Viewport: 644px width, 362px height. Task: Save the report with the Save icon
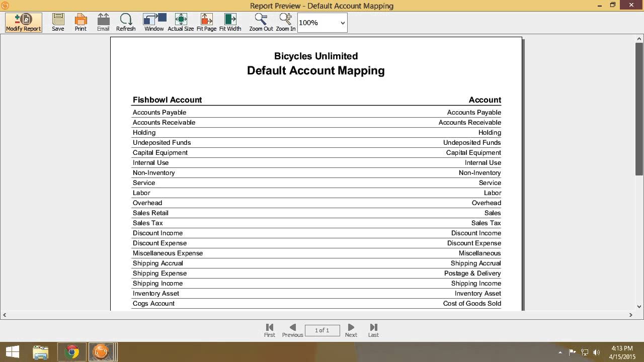pos(58,23)
